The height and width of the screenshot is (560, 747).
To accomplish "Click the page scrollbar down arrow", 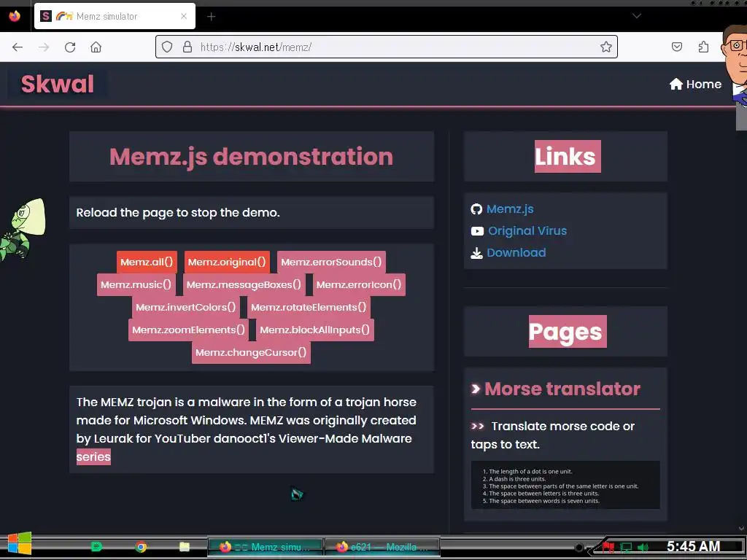I will tap(741, 528).
